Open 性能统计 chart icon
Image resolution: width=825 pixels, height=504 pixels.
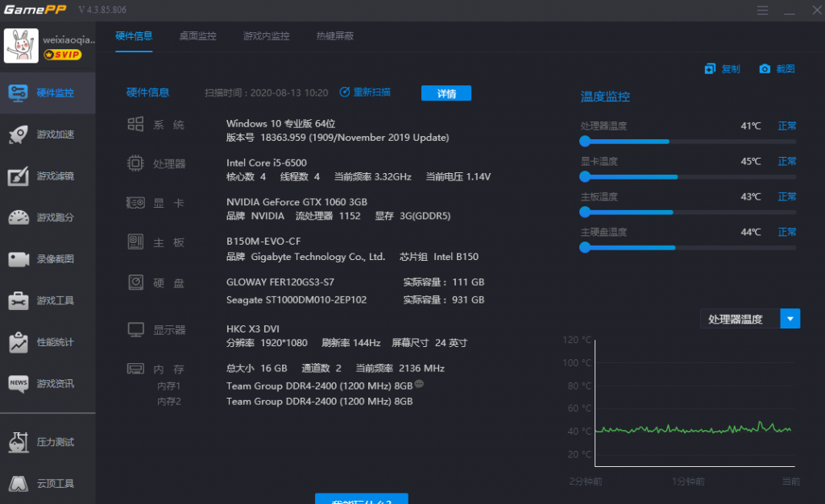tap(19, 342)
